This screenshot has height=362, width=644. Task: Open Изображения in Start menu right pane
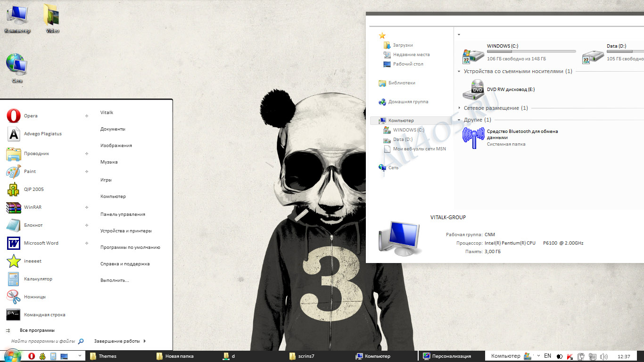pyautogui.click(x=116, y=146)
